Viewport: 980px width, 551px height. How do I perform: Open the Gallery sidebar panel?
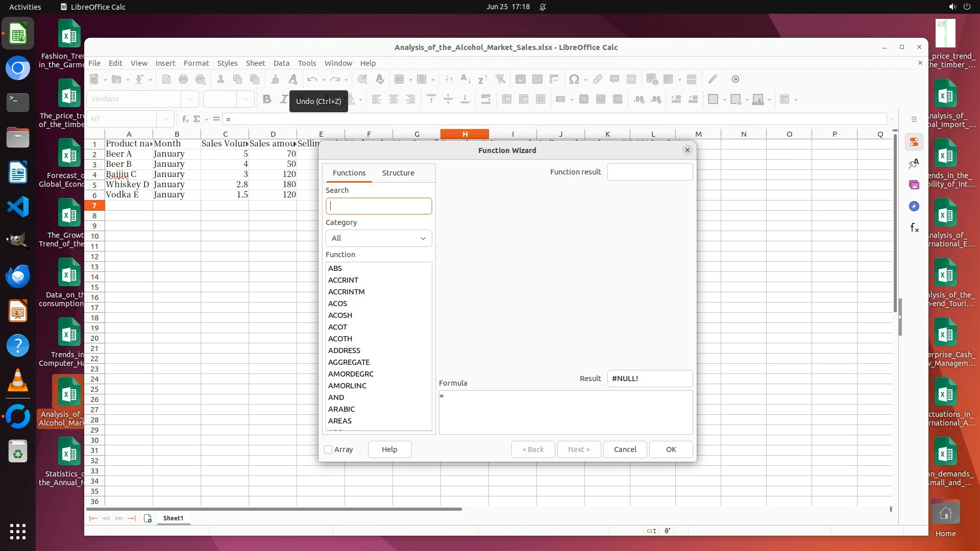[914, 185]
